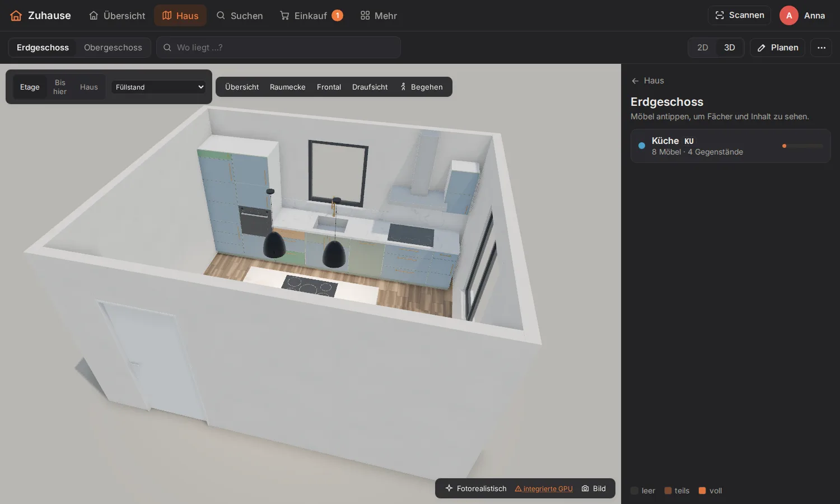Viewport: 840px width, 504px height.
Task: Switch to the Obergeschoss floor
Action: coord(113,48)
